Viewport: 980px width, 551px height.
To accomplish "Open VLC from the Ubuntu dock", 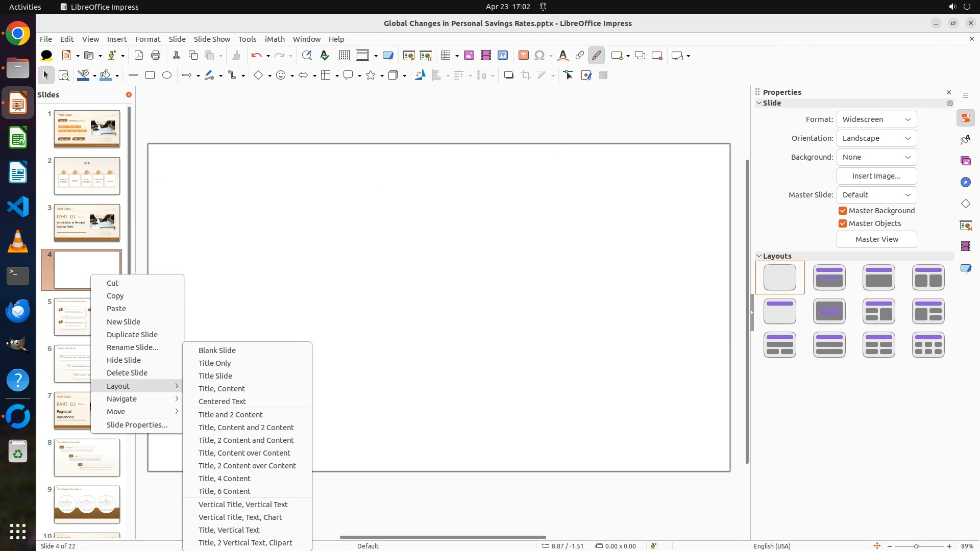I will coord(18,241).
